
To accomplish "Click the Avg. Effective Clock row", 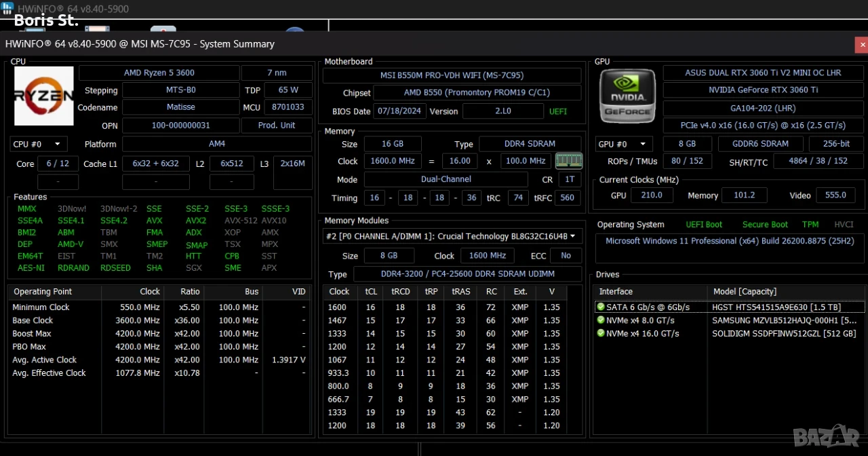I will [x=159, y=373].
